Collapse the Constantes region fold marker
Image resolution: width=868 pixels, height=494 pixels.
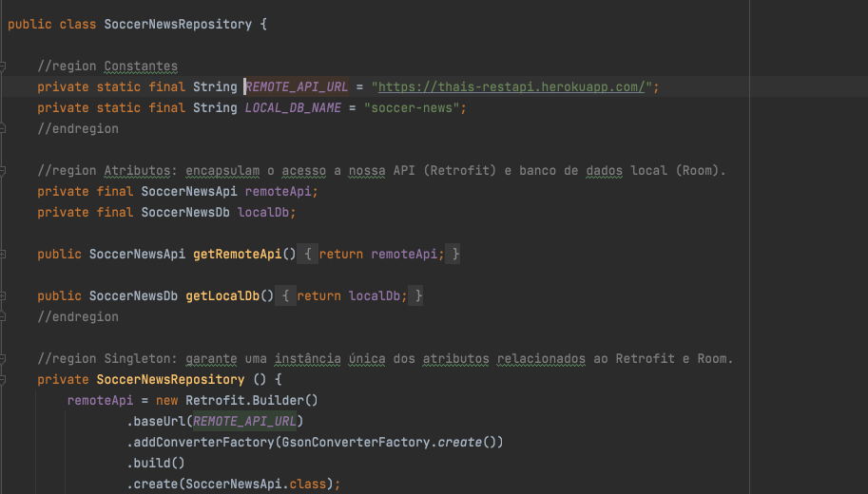coord(2,66)
